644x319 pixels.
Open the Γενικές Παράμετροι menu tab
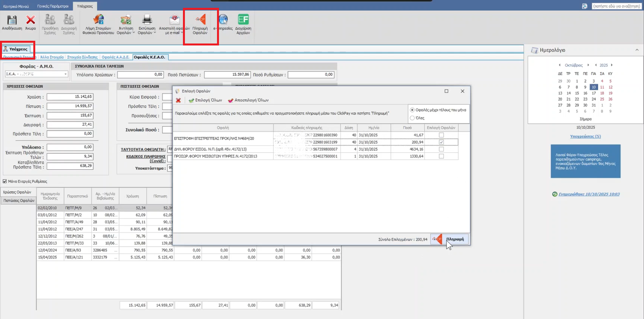pos(53,6)
